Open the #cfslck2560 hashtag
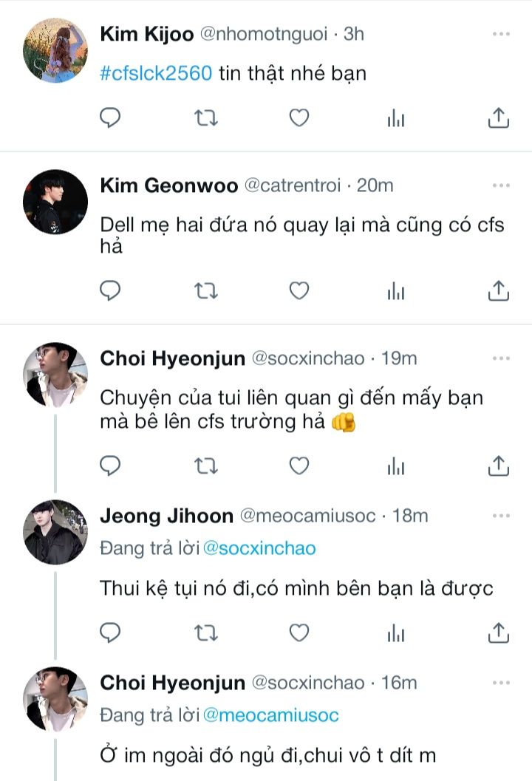This screenshot has height=781, width=532. pyautogui.click(x=156, y=74)
